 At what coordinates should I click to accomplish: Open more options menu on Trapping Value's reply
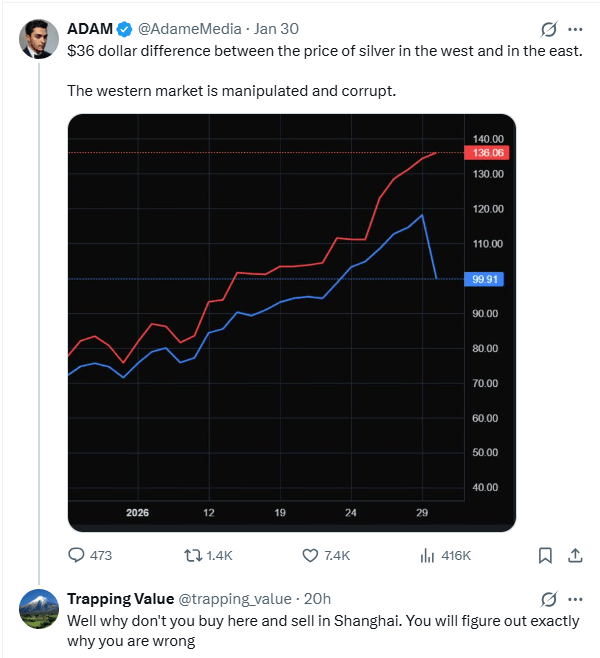577,600
